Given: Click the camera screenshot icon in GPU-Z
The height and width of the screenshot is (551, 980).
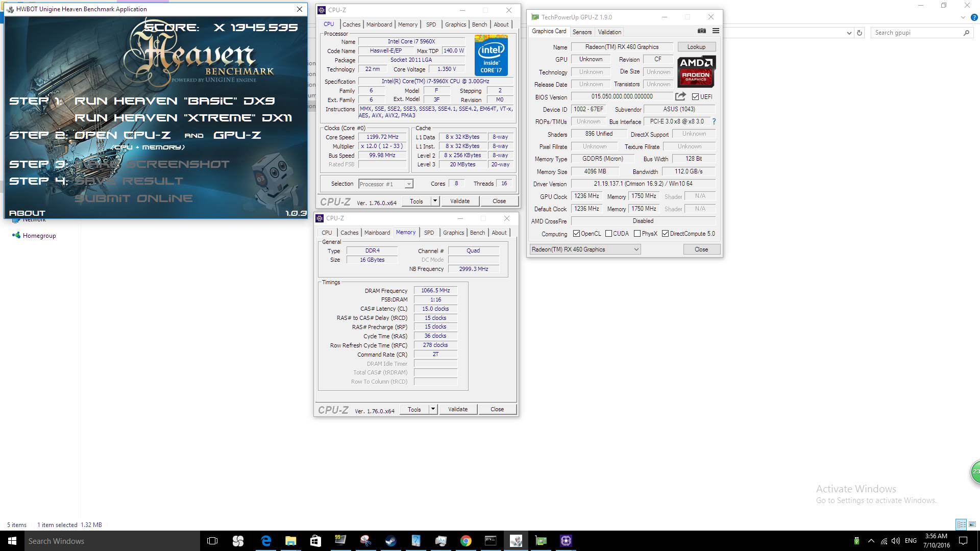Looking at the screenshot, I should tap(702, 31).
